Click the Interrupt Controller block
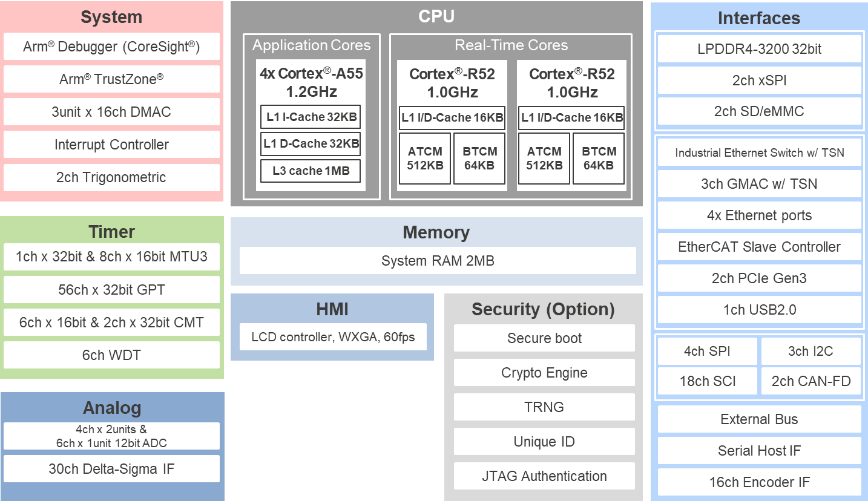Screen dimensions: 868x501 [111, 145]
